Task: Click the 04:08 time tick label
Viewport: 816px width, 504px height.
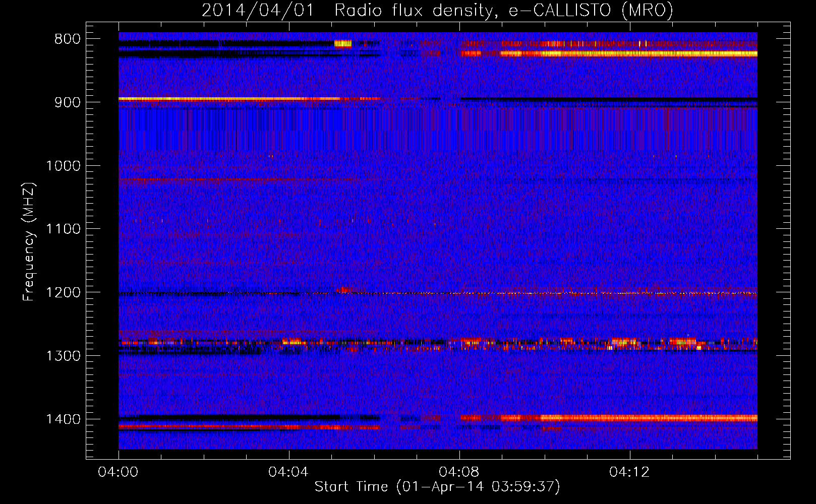Action: pyautogui.click(x=459, y=472)
